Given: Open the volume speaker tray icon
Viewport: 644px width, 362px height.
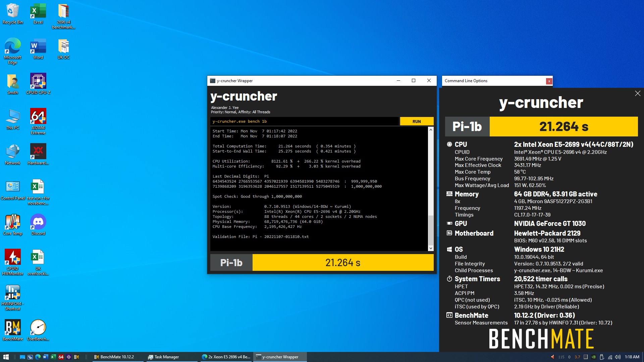Looking at the screenshot, I should tap(618, 357).
